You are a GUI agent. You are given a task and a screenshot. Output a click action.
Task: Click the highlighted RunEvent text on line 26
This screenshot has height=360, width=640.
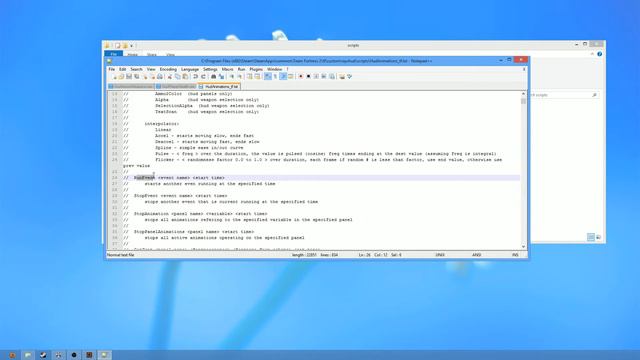(x=144, y=178)
